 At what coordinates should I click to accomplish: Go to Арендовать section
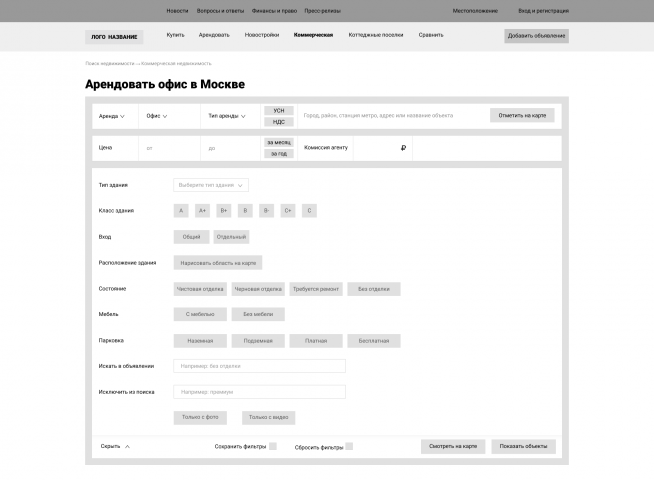click(214, 35)
